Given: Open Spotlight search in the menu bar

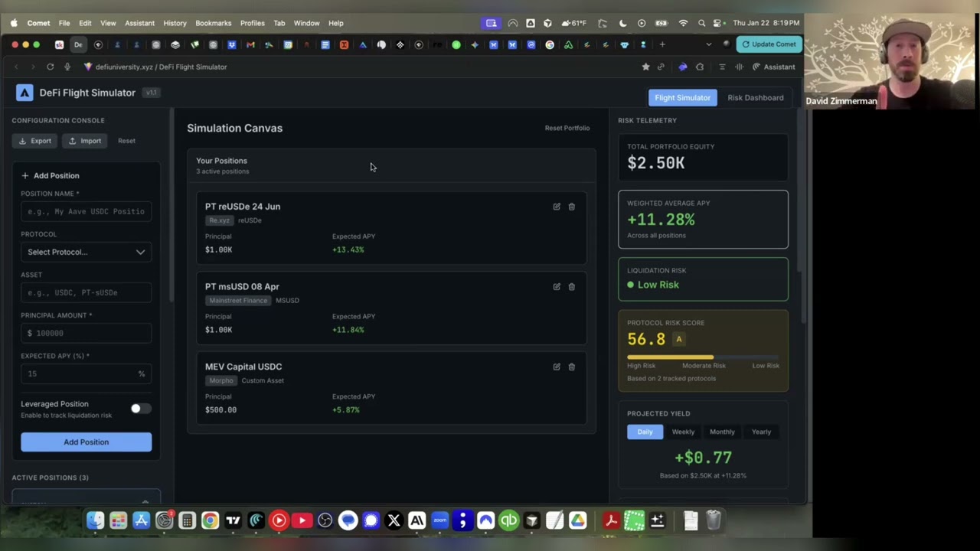Looking at the screenshot, I should [x=701, y=23].
